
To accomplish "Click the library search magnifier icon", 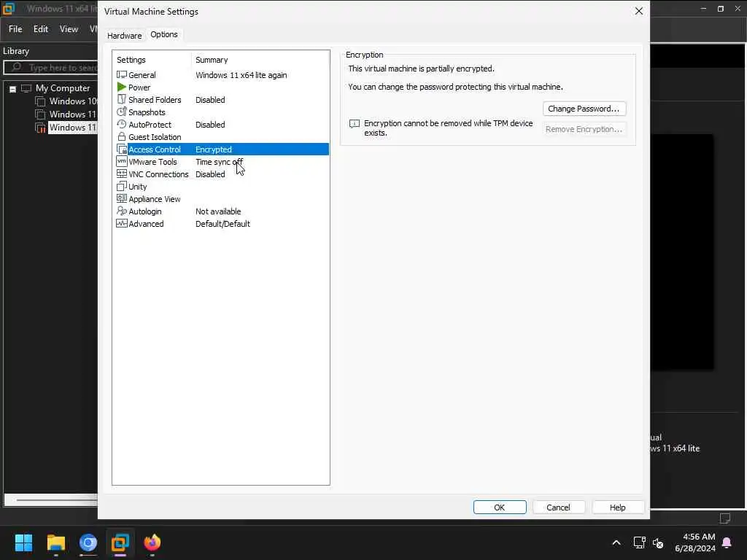I will 16,67.
